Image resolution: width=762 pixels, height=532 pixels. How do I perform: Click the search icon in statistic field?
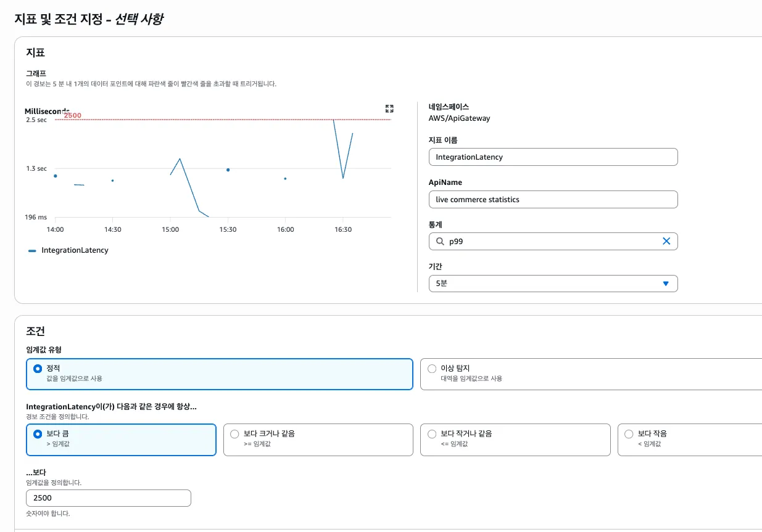[x=440, y=242]
